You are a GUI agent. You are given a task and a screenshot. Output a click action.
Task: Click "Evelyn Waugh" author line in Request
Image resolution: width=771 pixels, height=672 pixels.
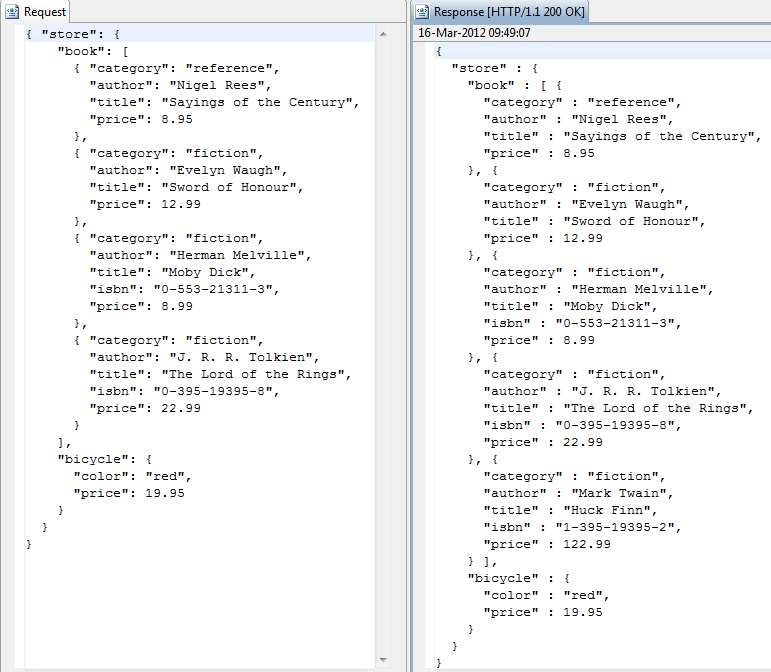(x=188, y=171)
